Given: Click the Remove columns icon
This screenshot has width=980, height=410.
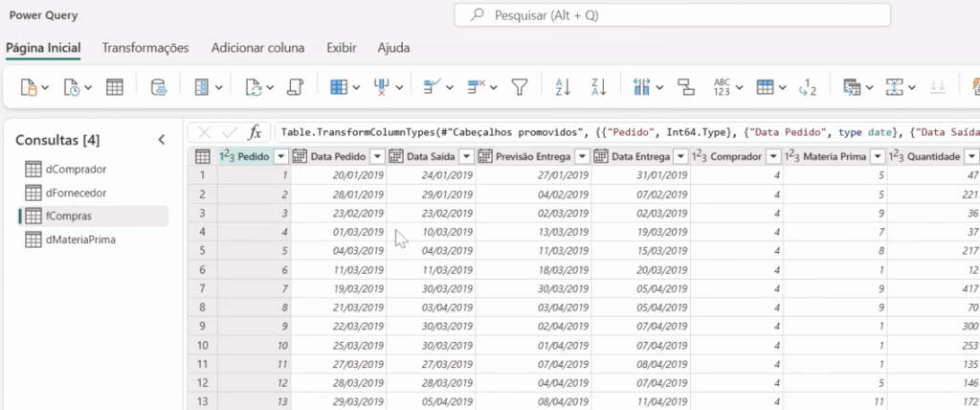Looking at the screenshot, I should [382, 87].
